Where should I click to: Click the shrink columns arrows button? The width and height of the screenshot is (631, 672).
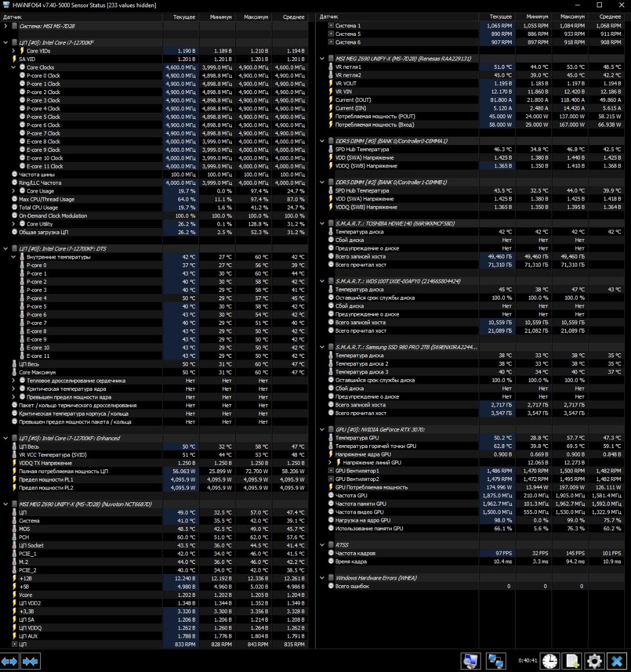[30, 661]
